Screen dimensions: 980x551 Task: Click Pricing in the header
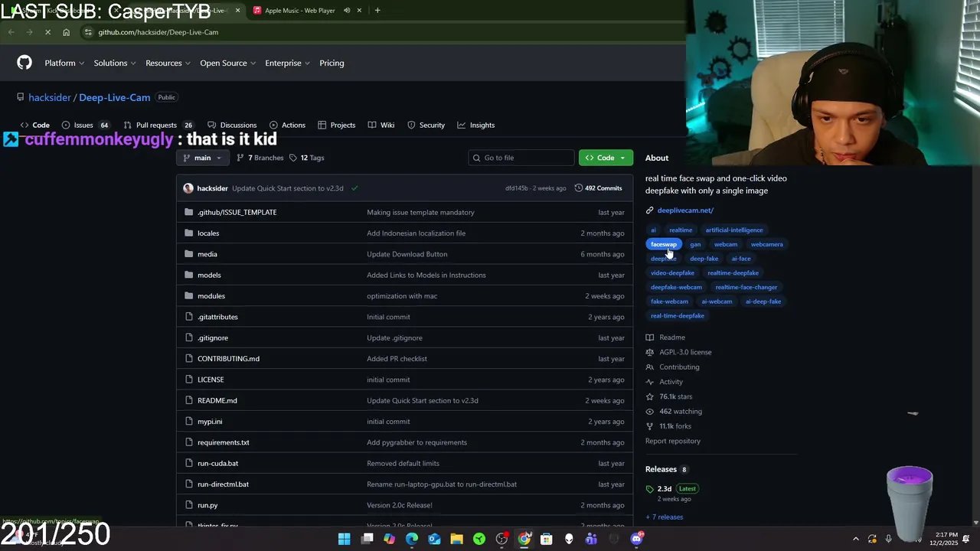pyautogui.click(x=332, y=63)
